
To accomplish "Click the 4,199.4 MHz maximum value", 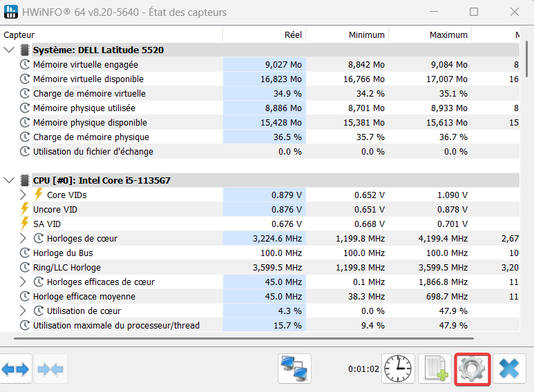I will click(x=443, y=239).
